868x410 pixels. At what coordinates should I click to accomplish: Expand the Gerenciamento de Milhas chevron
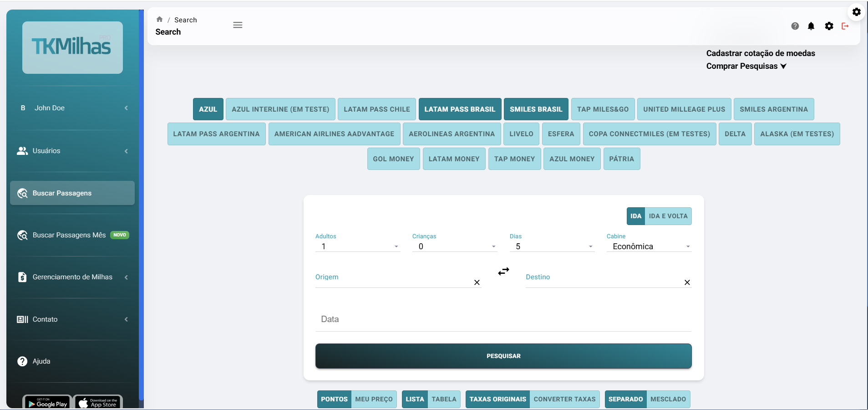126,277
